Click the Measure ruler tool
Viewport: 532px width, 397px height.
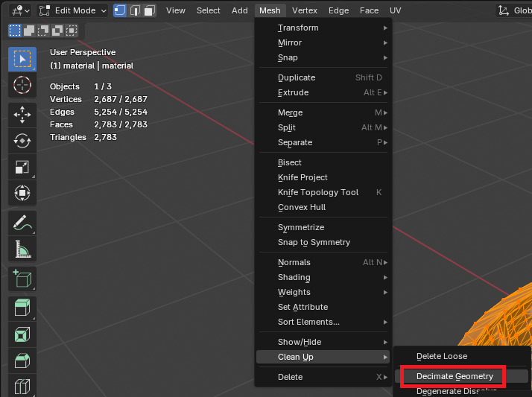click(22, 250)
